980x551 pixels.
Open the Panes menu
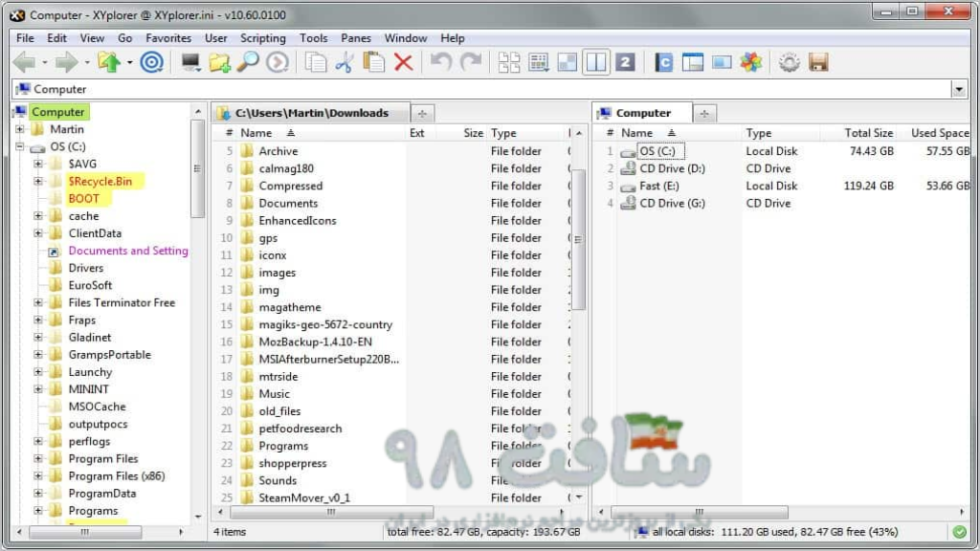[356, 38]
